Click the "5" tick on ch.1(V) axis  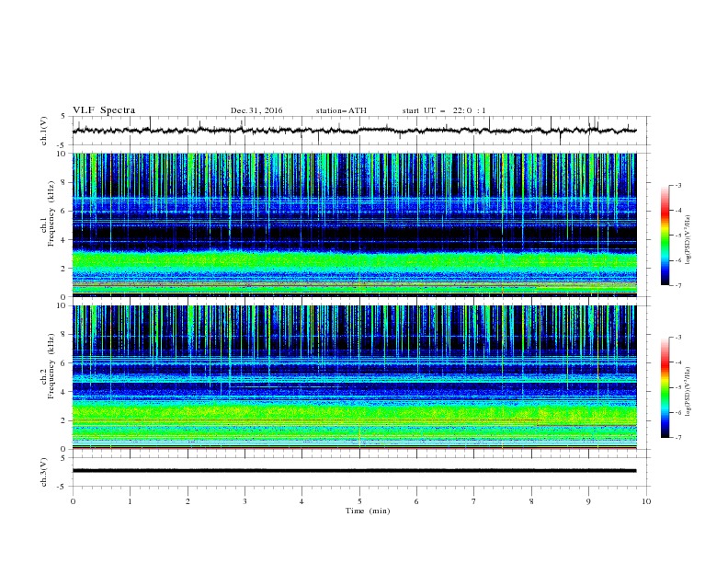[x=64, y=117]
